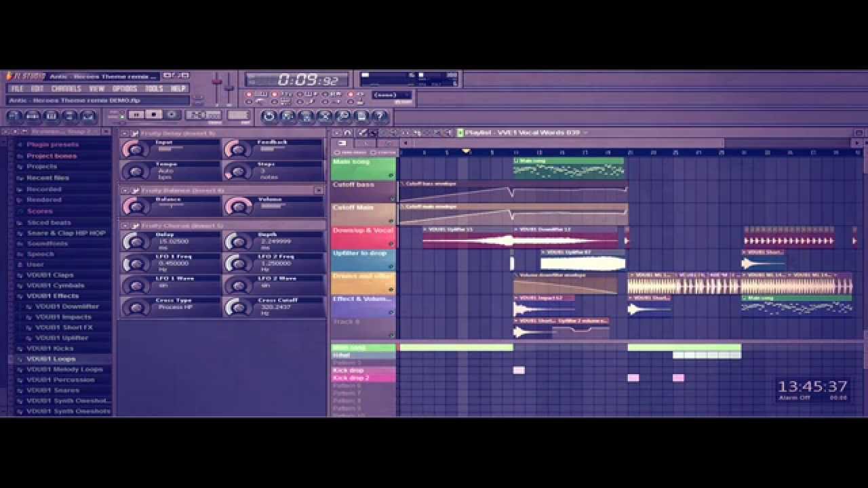The height and width of the screenshot is (488, 868).
Task: Click the Playlist horizontal scrollbar
Action: [568, 143]
